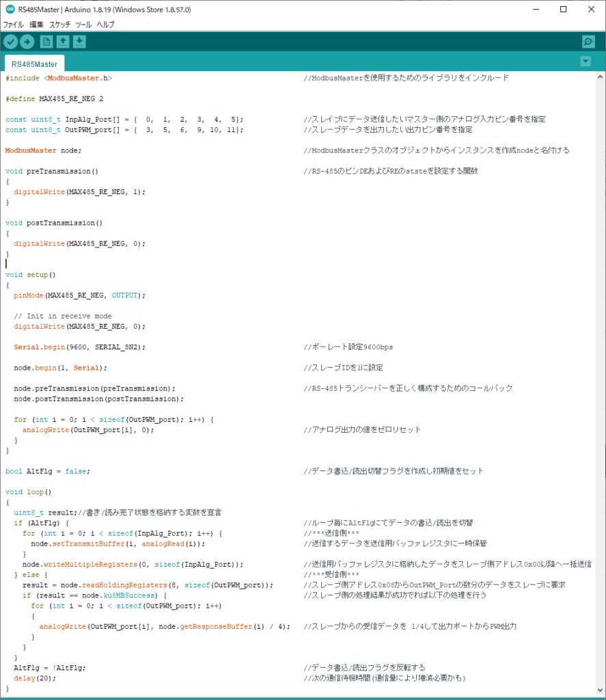Minimize the Arduino IDE window
This screenshot has height=700, width=606.
coord(531,10)
